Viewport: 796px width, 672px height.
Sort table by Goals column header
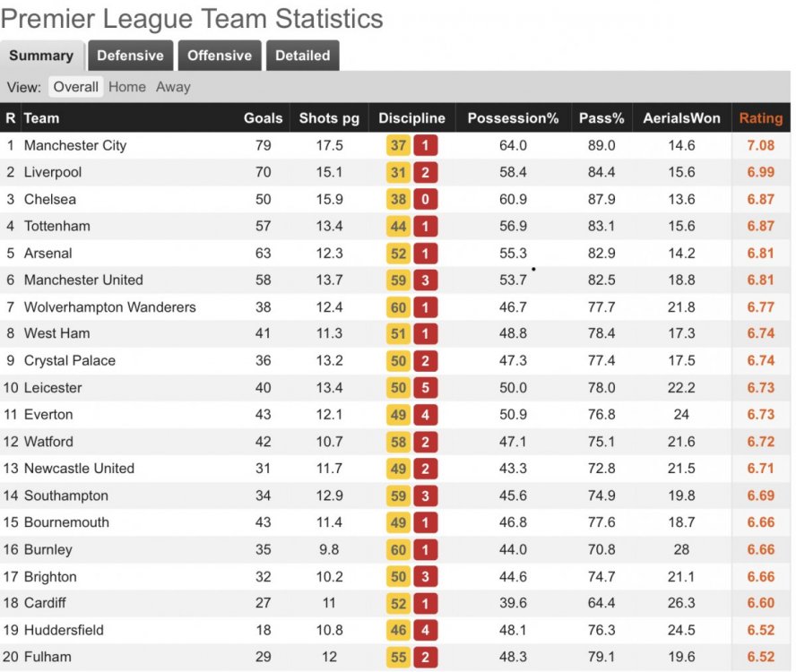pyautogui.click(x=263, y=118)
